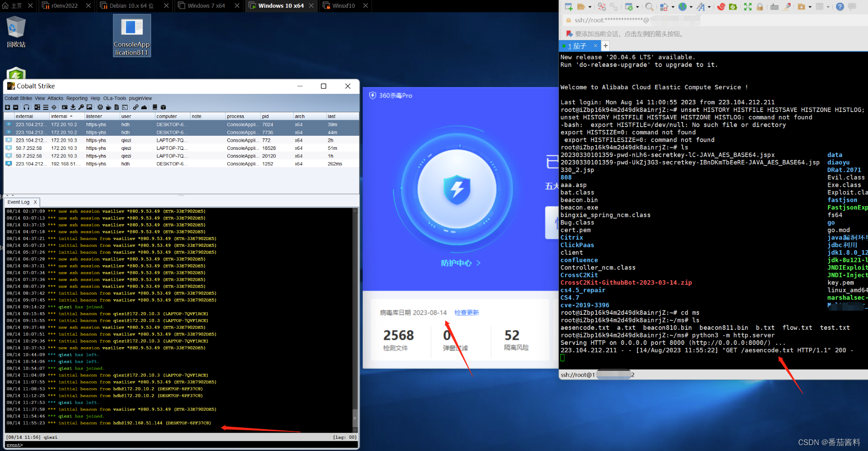
Task: Click the Disconnect (minus) icon in Cobalt Strike toolbar
Action: pyautogui.click(x=15, y=108)
